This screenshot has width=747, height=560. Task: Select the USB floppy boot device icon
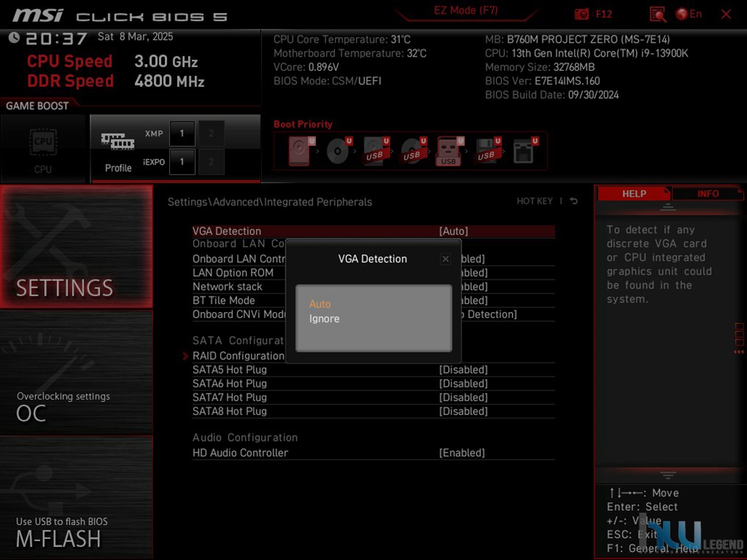coord(487,150)
